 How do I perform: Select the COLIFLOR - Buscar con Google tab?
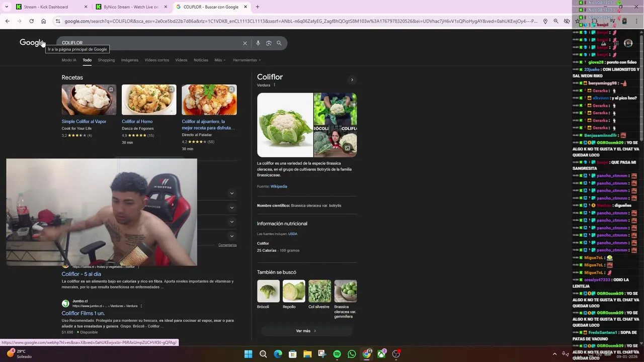point(211,7)
